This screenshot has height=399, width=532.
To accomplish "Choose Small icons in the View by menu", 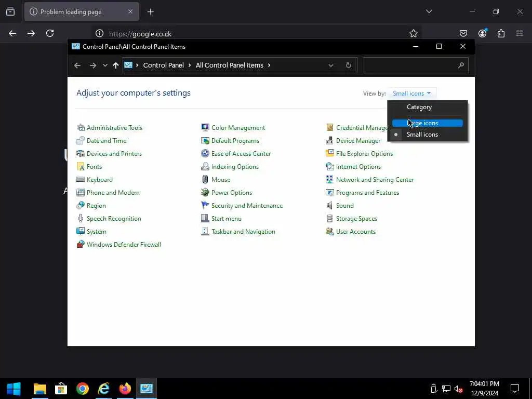I will click(x=428, y=135).
